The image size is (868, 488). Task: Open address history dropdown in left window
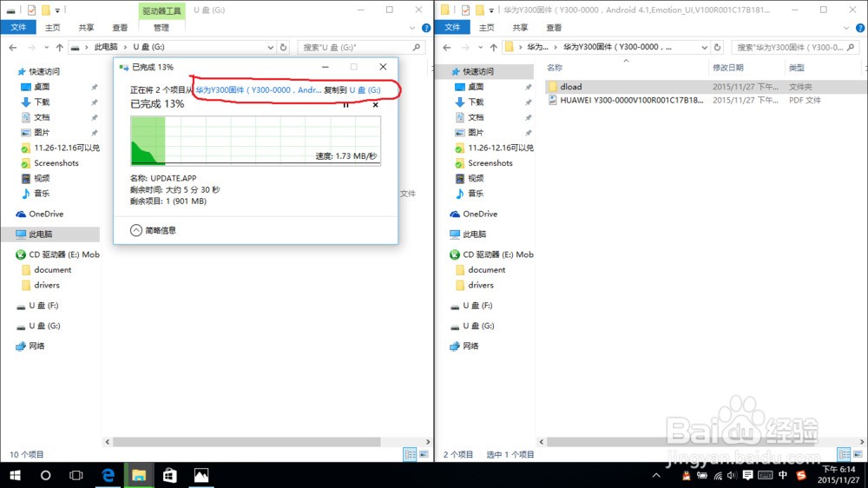pyautogui.click(x=270, y=48)
